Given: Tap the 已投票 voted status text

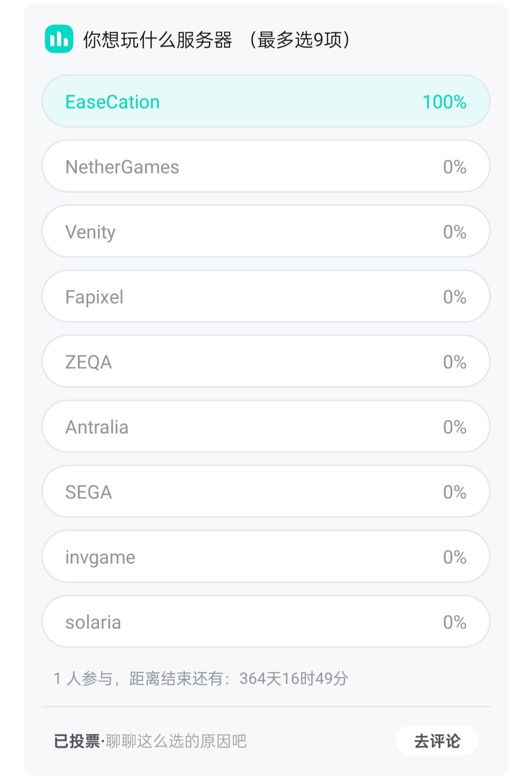Looking at the screenshot, I should click(77, 741).
